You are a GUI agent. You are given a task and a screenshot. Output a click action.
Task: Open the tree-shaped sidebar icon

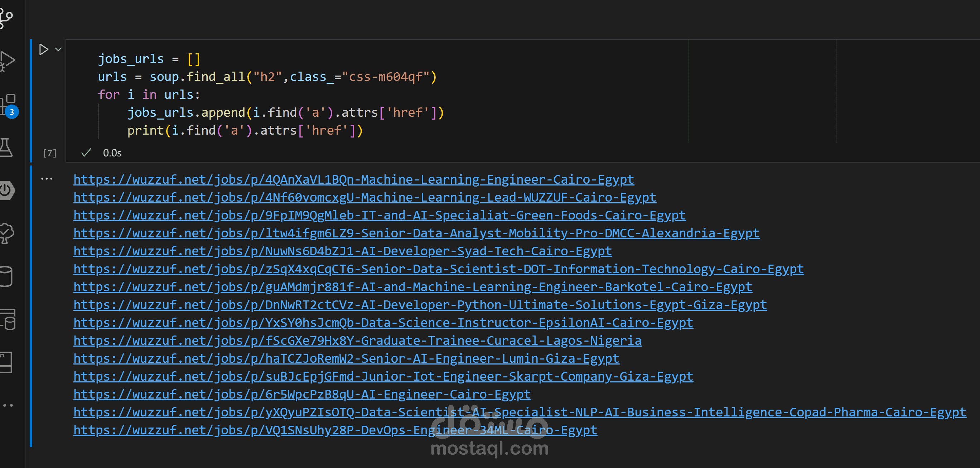point(6,233)
